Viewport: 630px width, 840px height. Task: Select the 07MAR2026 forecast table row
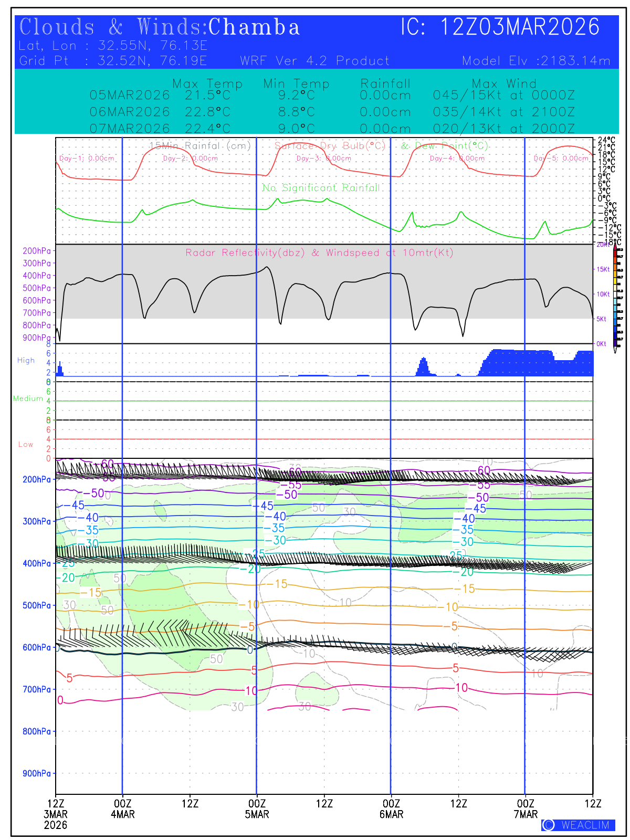332,129
